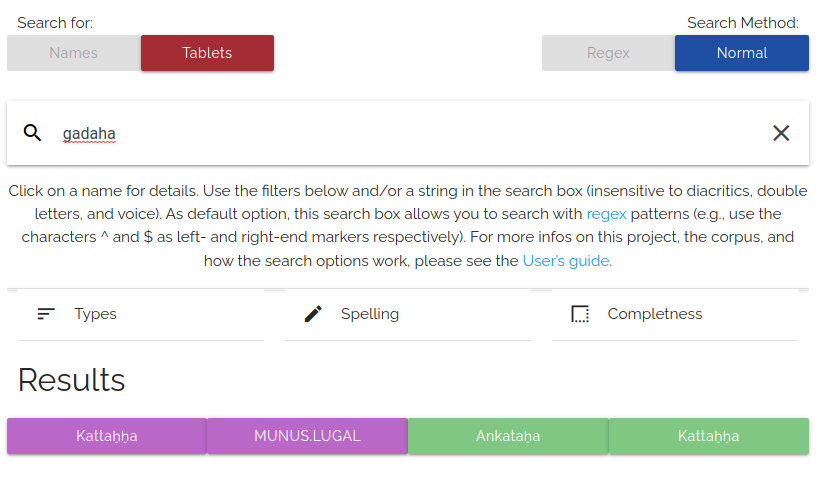
Task: Open the User's guide link
Action: point(565,261)
